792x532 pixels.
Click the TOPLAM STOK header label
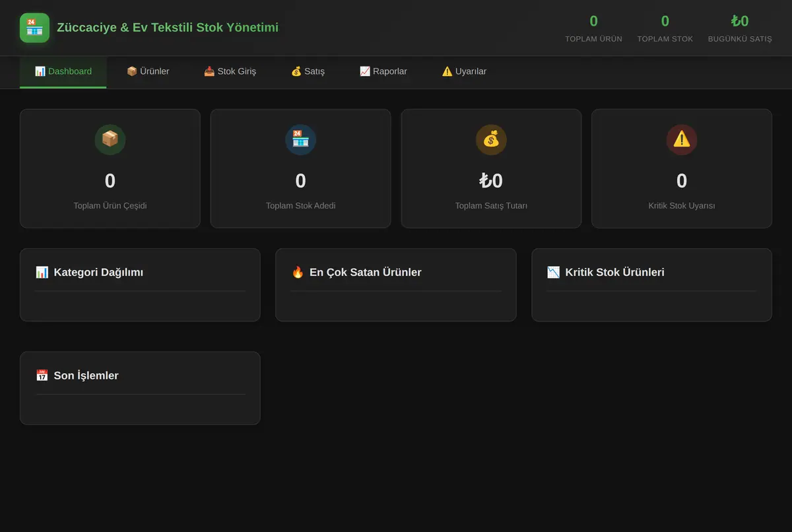pos(665,39)
